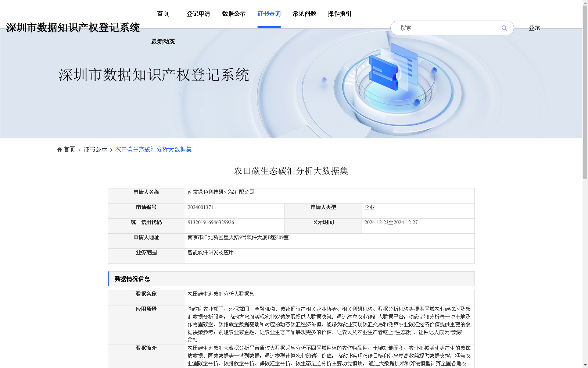The width and height of the screenshot is (588, 368).
Task: Open the 常见问题 menu item
Action: click(304, 14)
